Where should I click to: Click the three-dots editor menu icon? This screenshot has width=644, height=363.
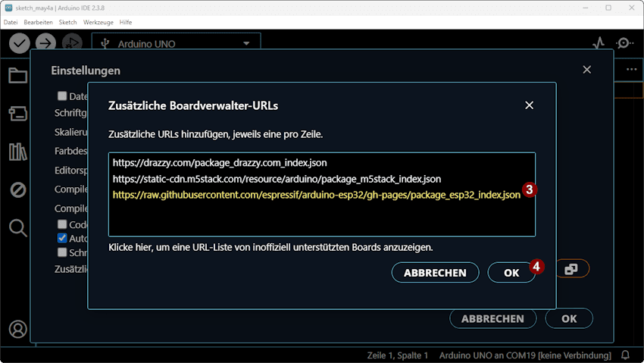632,70
